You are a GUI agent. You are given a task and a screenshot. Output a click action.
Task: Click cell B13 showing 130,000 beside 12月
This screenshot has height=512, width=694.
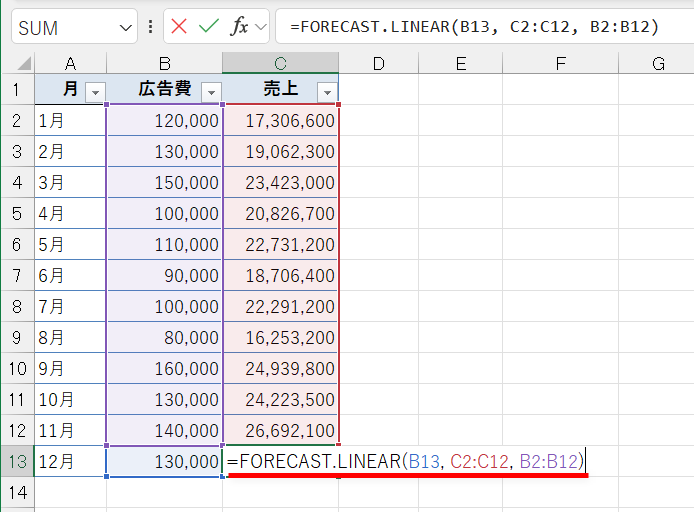click(165, 462)
